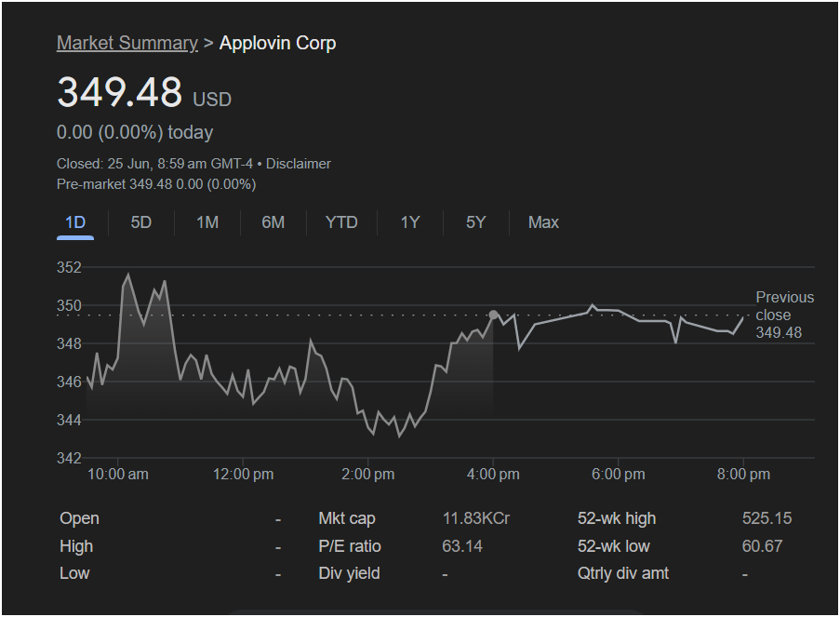The image size is (840, 617).
Task: Click the 342 price axis label
Action: (x=69, y=458)
